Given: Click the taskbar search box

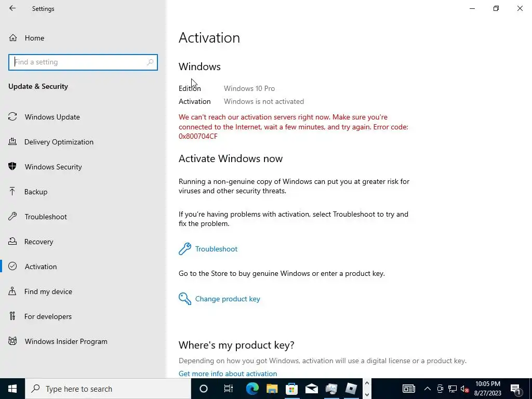Looking at the screenshot, I should coord(108,389).
